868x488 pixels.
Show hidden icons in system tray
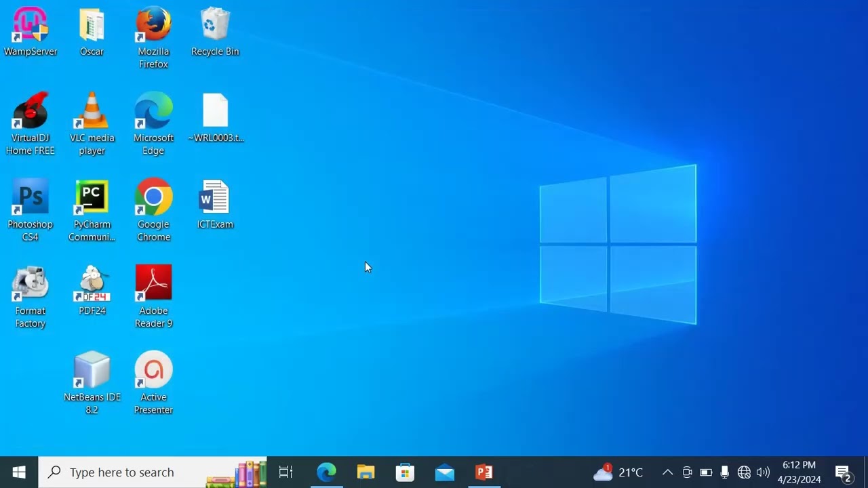[x=667, y=472]
